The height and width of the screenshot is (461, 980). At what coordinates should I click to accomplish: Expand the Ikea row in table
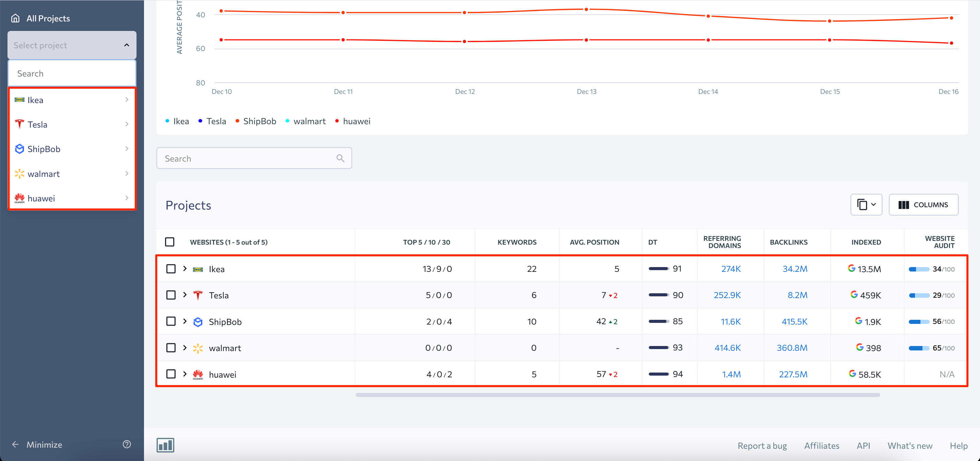point(185,268)
